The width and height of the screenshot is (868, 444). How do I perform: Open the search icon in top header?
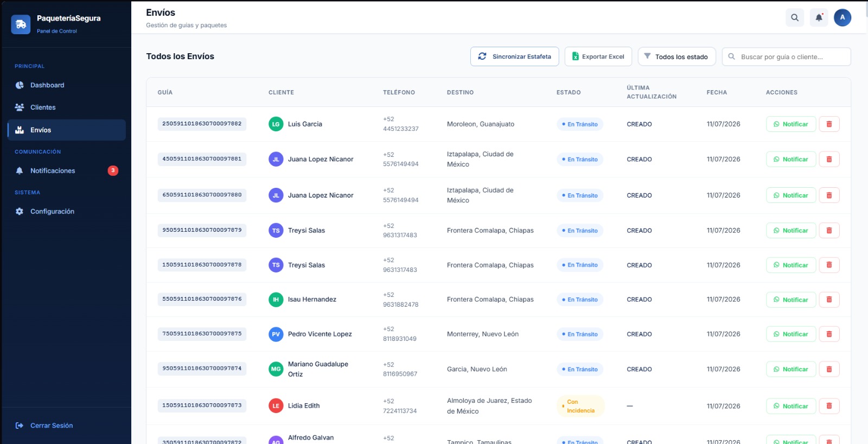(795, 17)
